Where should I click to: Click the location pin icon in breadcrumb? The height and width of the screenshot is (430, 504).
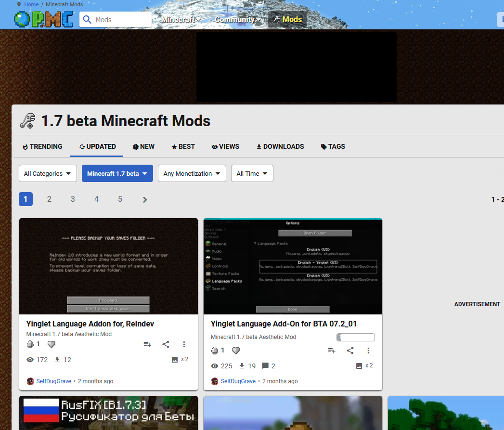(x=19, y=4)
